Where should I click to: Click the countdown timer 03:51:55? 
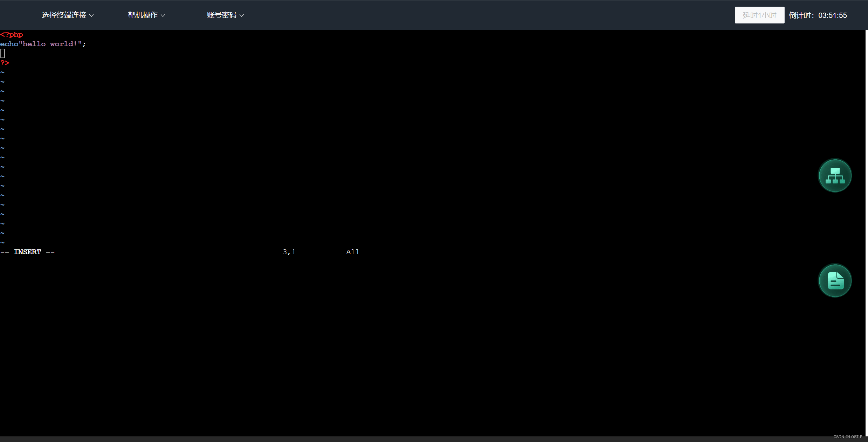tap(832, 15)
